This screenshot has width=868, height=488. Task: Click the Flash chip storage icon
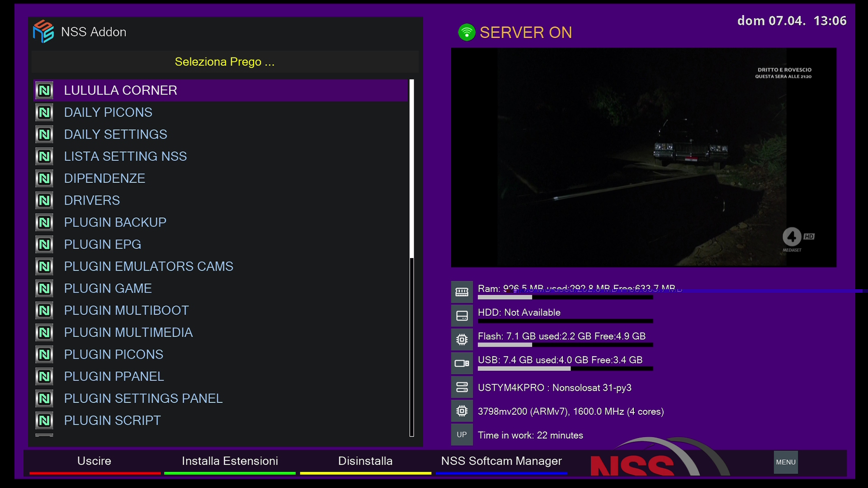point(462,339)
